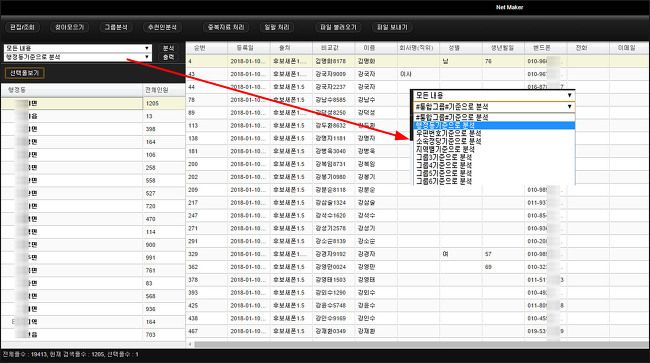The image size is (650, 363).
Task: Click the 전체인원 header in left list
Action: click(x=163, y=90)
